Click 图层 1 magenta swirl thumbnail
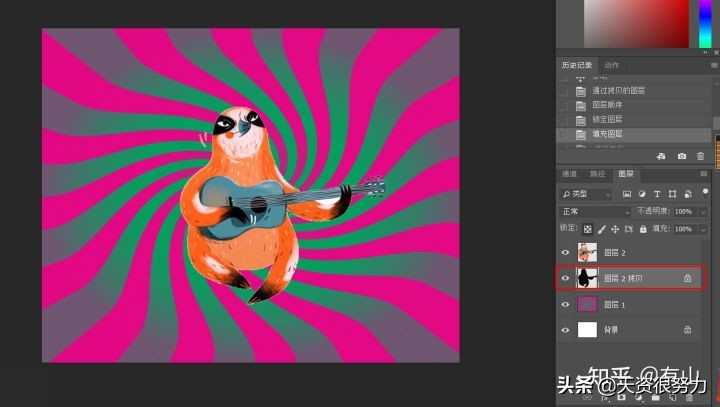The image size is (720, 407). [x=587, y=304]
